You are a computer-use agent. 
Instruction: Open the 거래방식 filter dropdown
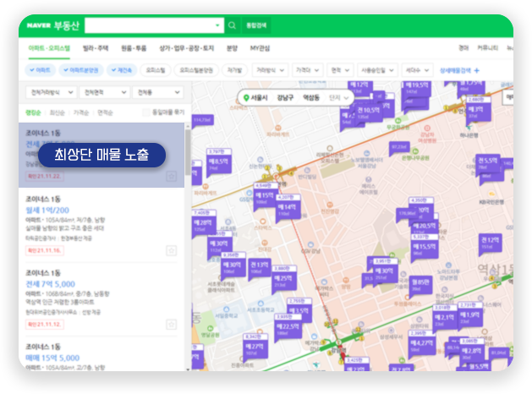coord(270,70)
